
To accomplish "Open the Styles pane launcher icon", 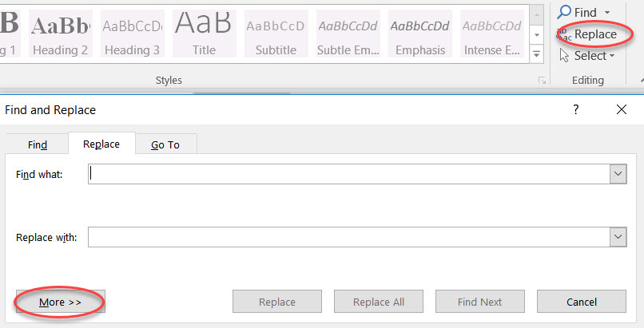I will [542, 81].
